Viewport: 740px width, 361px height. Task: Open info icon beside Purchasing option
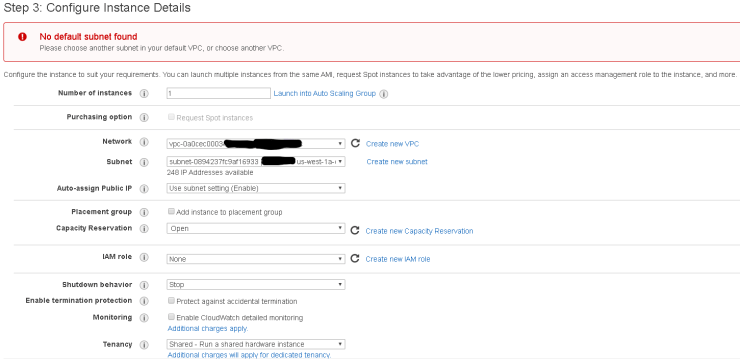[144, 118]
